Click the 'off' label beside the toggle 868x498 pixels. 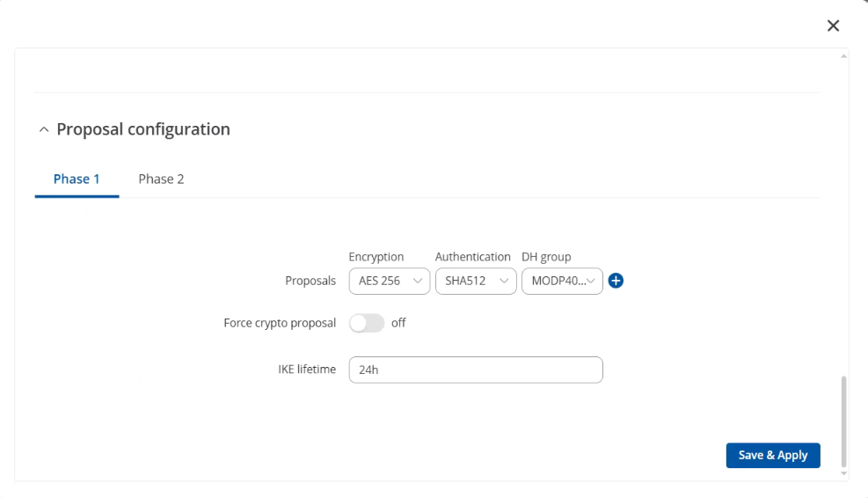pos(398,323)
